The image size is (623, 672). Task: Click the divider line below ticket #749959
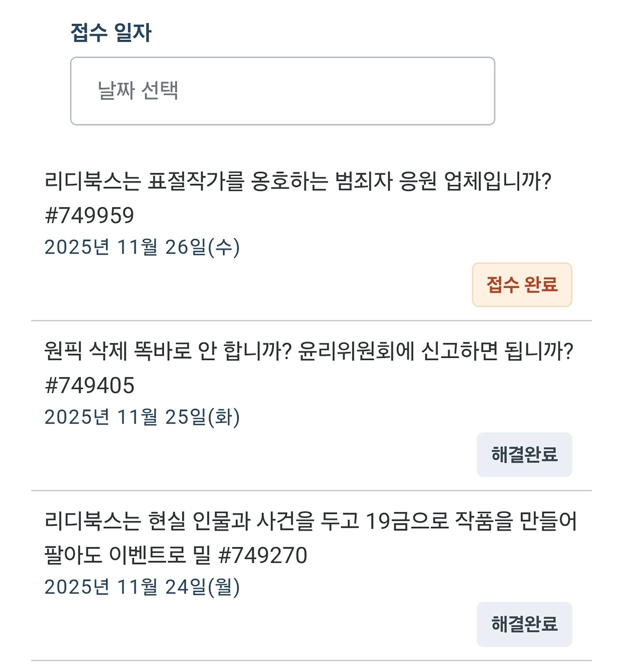311,321
